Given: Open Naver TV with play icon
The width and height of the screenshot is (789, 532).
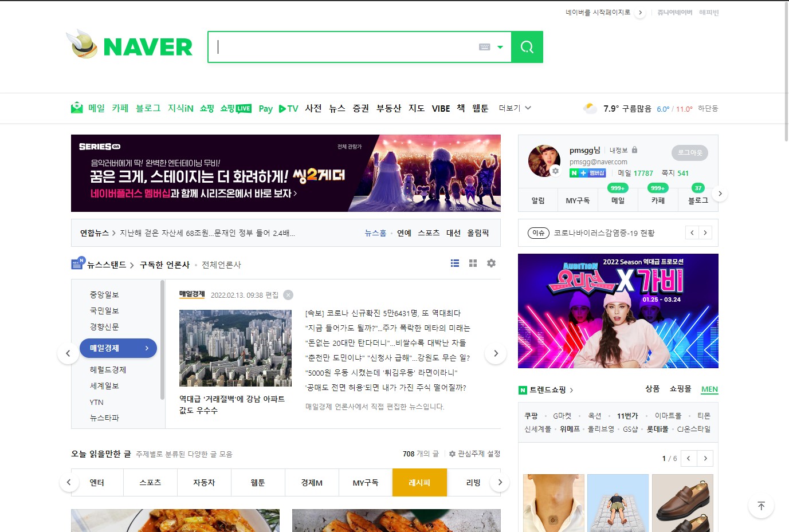Looking at the screenshot, I should click(x=288, y=108).
